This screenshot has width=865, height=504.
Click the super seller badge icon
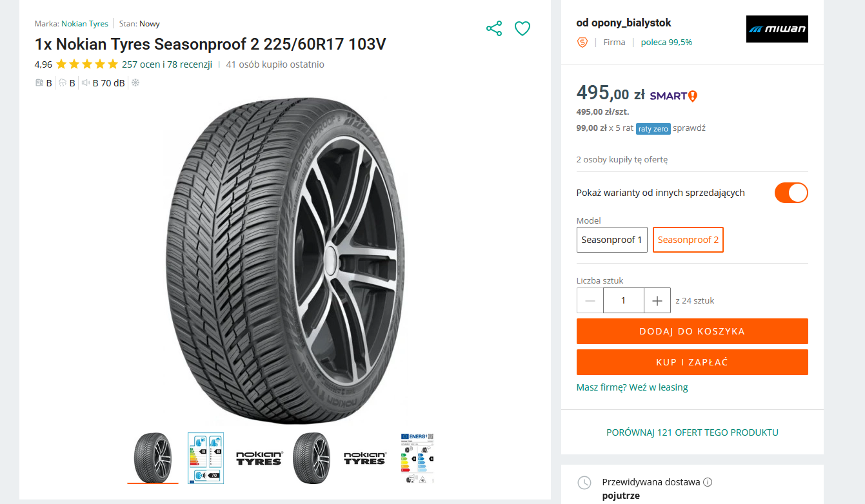(x=582, y=43)
